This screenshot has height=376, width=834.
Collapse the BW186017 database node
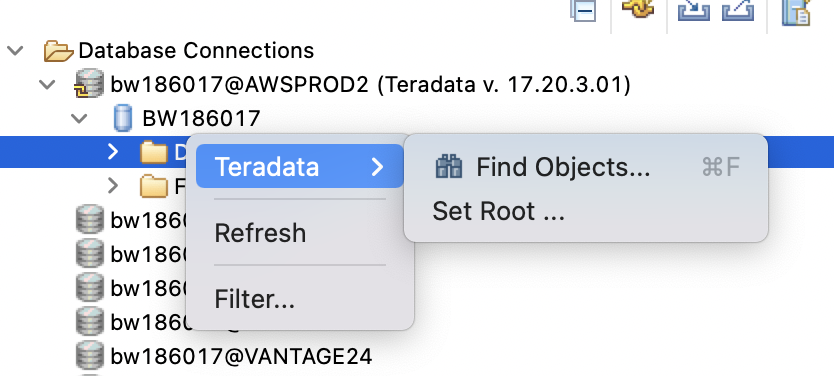[79, 118]
